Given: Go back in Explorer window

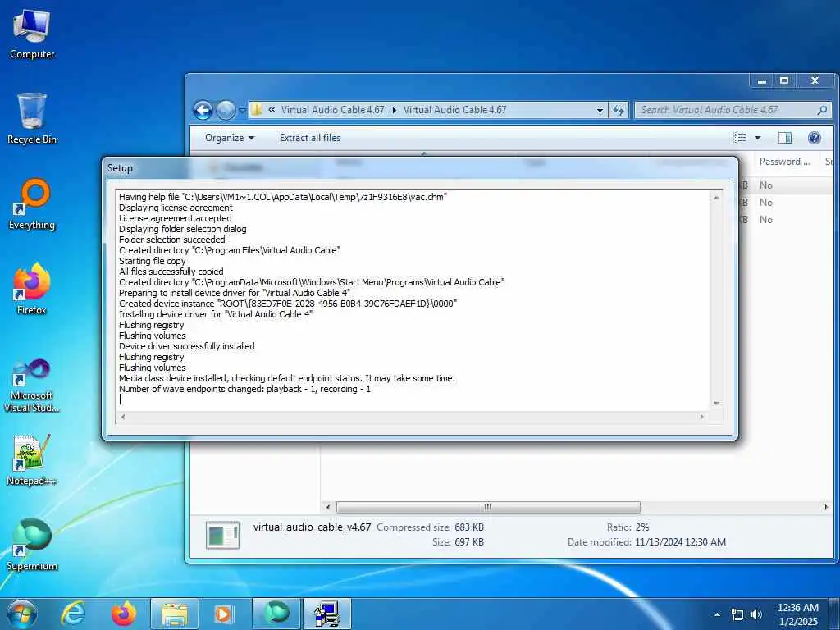Looking at the screenshot, I should pos(203,111).
